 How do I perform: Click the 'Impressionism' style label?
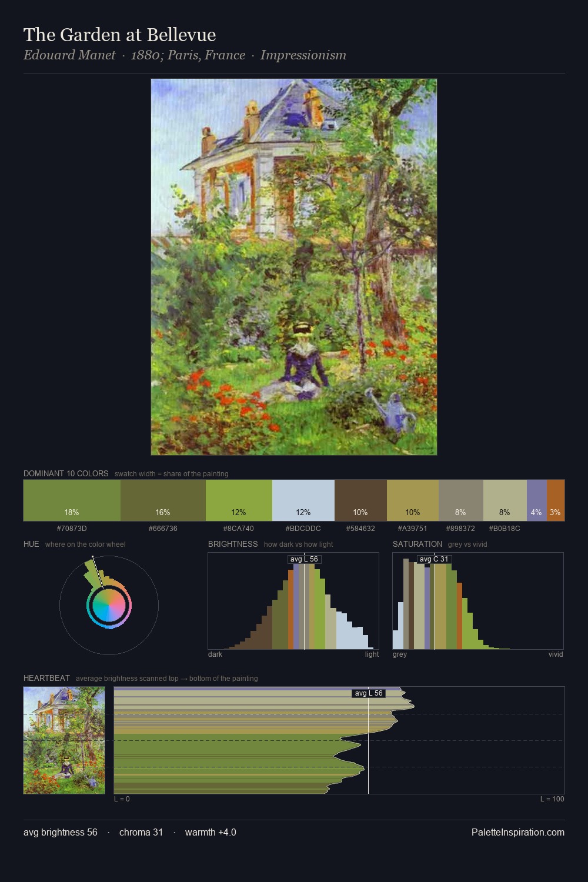pyautogui.click(x=303, y=55)
